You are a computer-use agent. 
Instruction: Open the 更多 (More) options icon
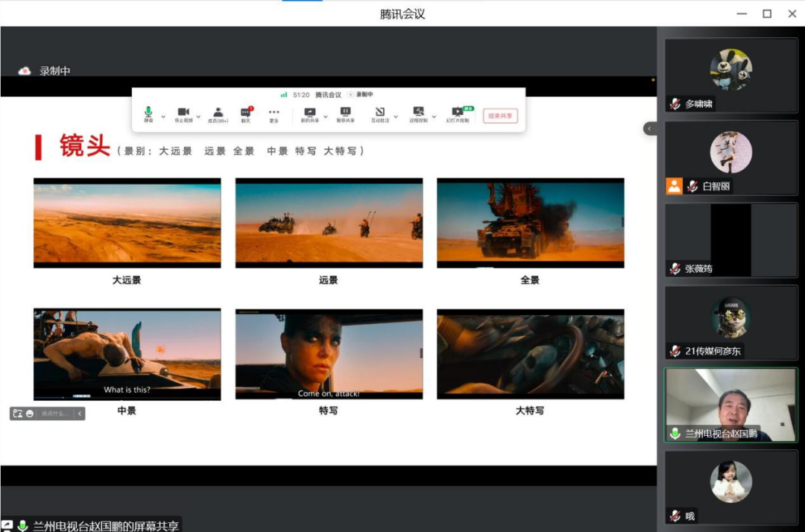tap(274, 111)
